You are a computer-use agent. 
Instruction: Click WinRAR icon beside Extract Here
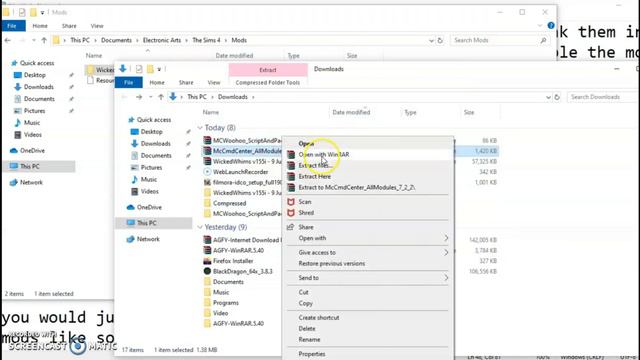[x=291, y=176]
